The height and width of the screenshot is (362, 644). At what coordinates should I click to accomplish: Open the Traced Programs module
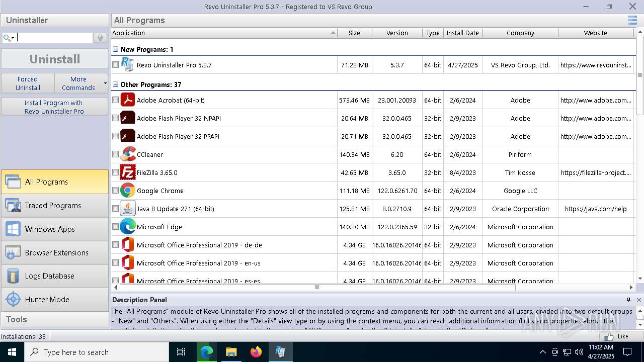pos(54,205)
